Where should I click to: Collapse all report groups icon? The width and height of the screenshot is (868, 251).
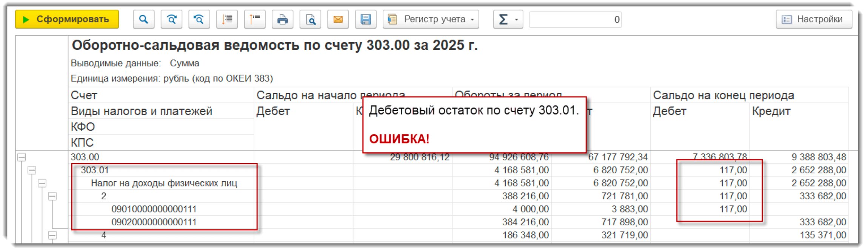pos(255,19)
